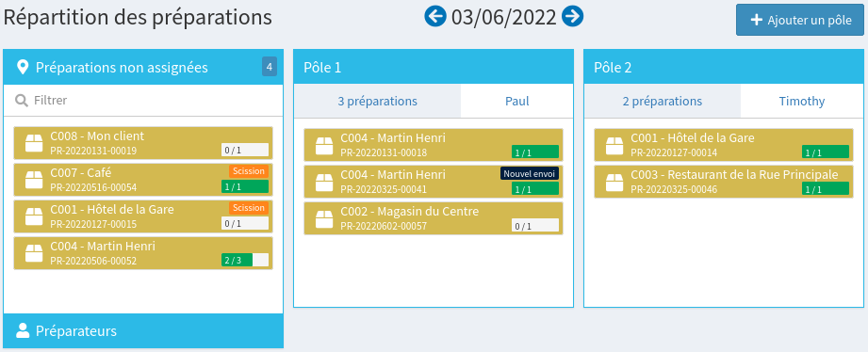Click the Préparations non assignées title
The image size is (868, 352).
click(122, 68)
